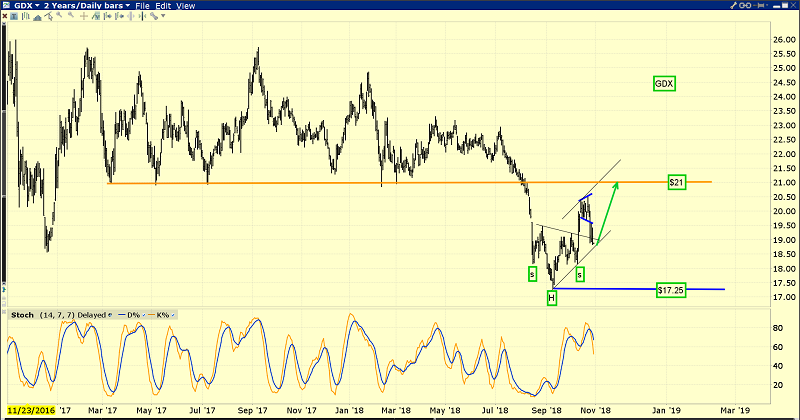The image size is (800, 420).
Task: Click the 11/23/2016 highlighted date marker
Action: coord(31,410)
